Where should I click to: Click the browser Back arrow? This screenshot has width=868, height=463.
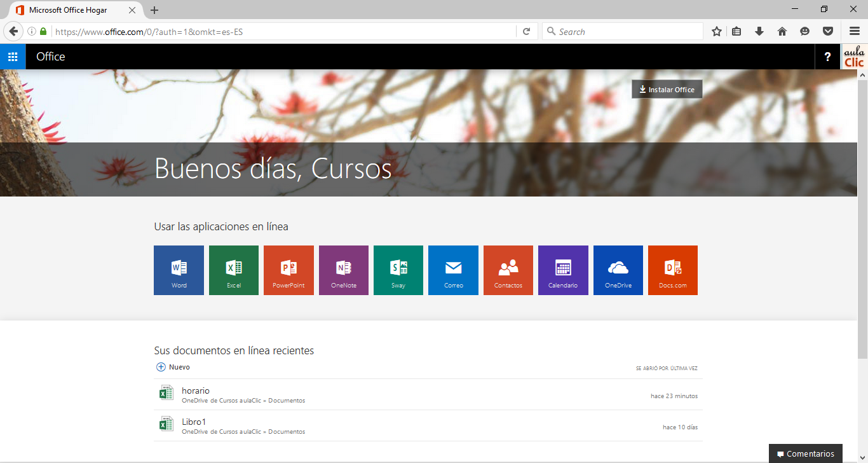13,31
